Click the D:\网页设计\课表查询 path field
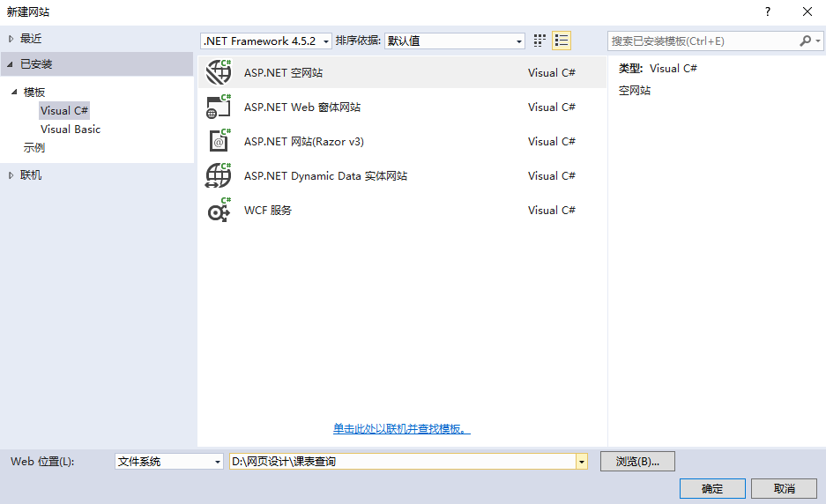826x504 pixels. (403, 462)
